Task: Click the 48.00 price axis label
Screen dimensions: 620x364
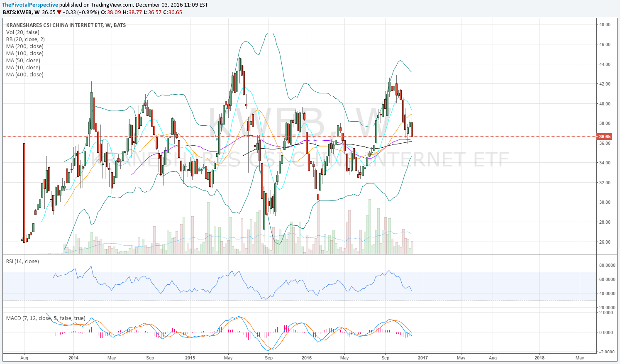Action: point(605,24)
